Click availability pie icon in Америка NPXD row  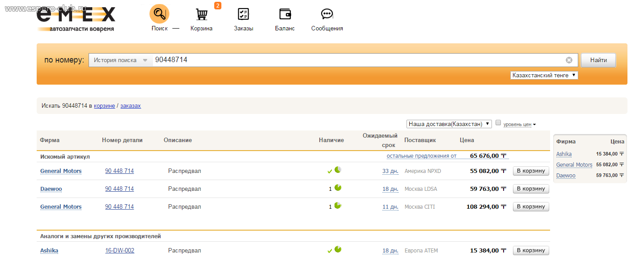(x=338, y=170)
